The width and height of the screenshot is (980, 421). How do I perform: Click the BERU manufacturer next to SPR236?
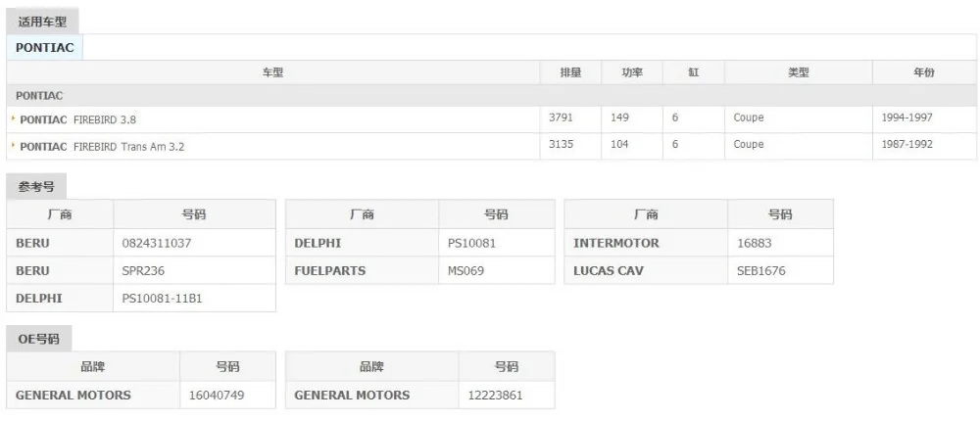[32, 271]
